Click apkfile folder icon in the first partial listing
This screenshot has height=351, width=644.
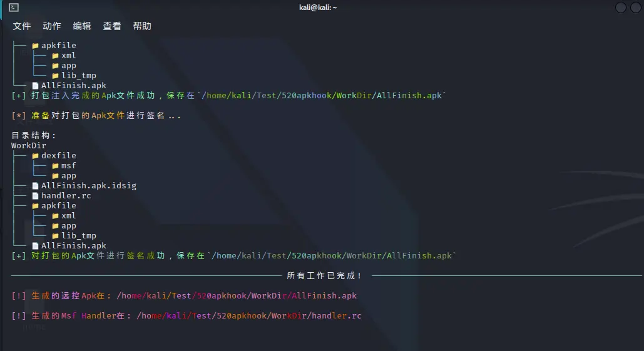[35, 46]
